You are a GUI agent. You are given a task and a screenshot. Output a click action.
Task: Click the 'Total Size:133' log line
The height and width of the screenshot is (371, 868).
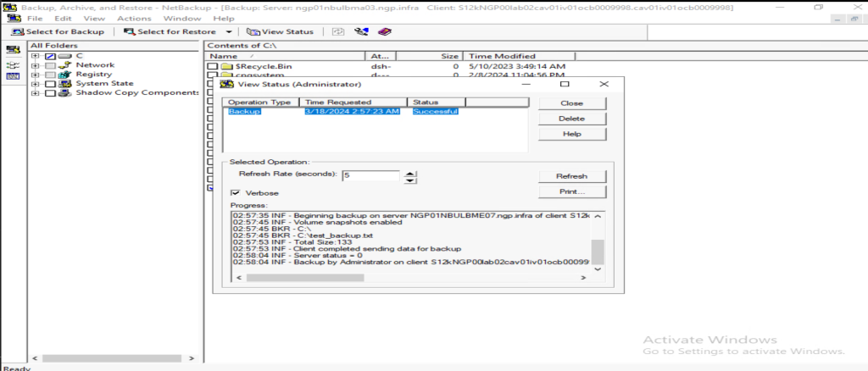(x=292, y=242)
